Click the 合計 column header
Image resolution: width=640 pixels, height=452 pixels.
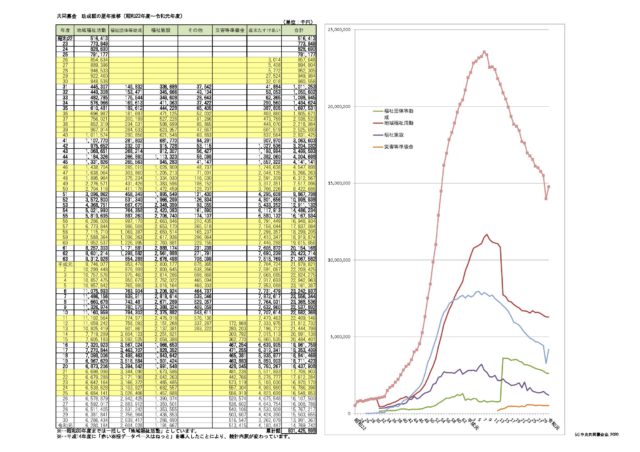299,30
